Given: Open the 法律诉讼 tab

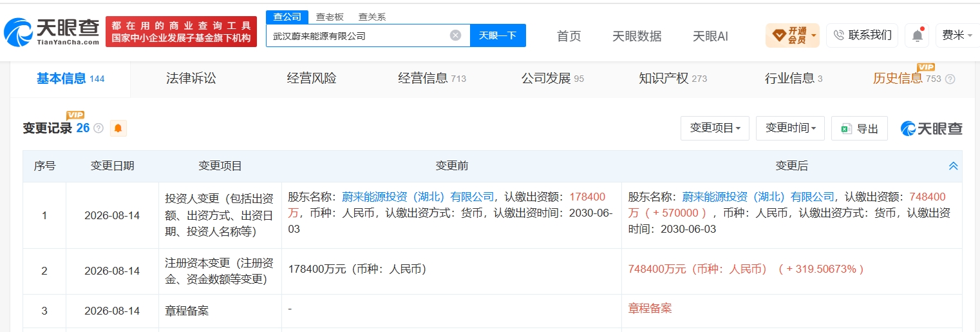Looking at the screenshot, I should coord(191,79).
